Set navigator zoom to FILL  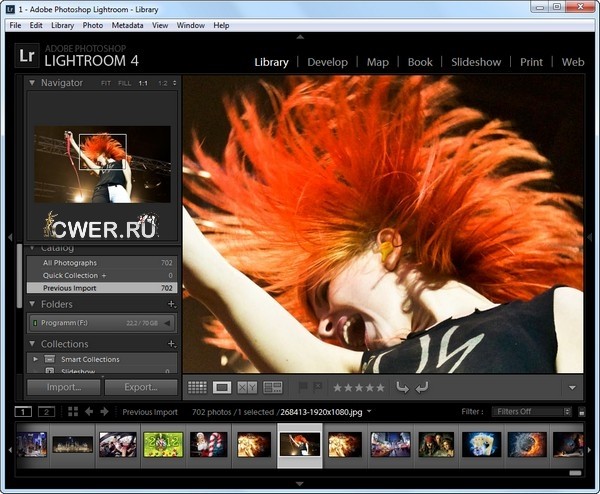(125, 83)
